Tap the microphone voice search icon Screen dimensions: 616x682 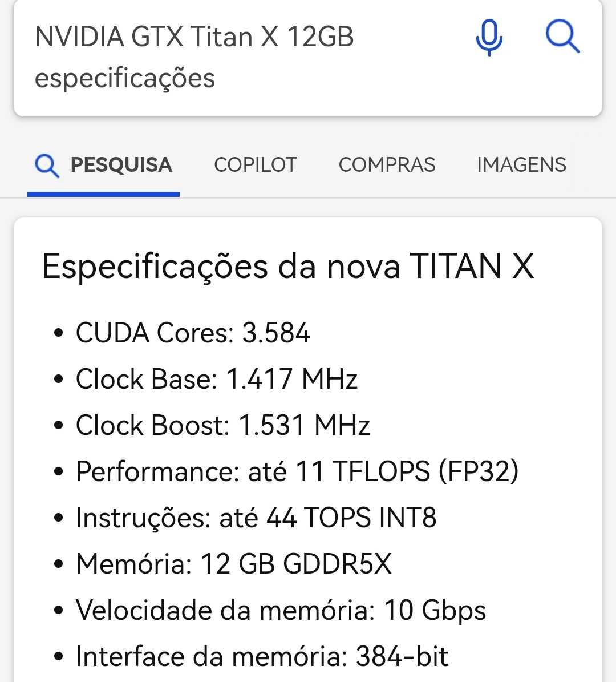[x=489, y=37]
